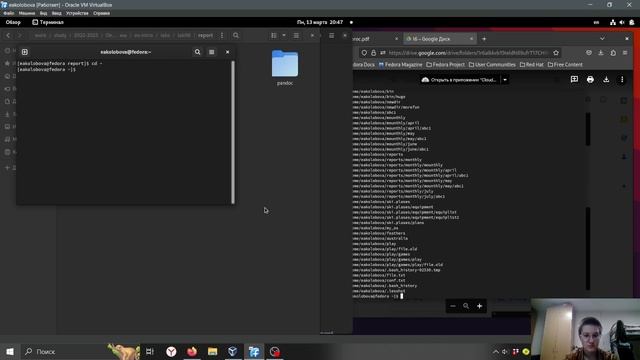Image resolution: width=640 pixels, height=360 pixels.
Task: Open the Red Hat bookmark folder
Action: tap(531, 64)
